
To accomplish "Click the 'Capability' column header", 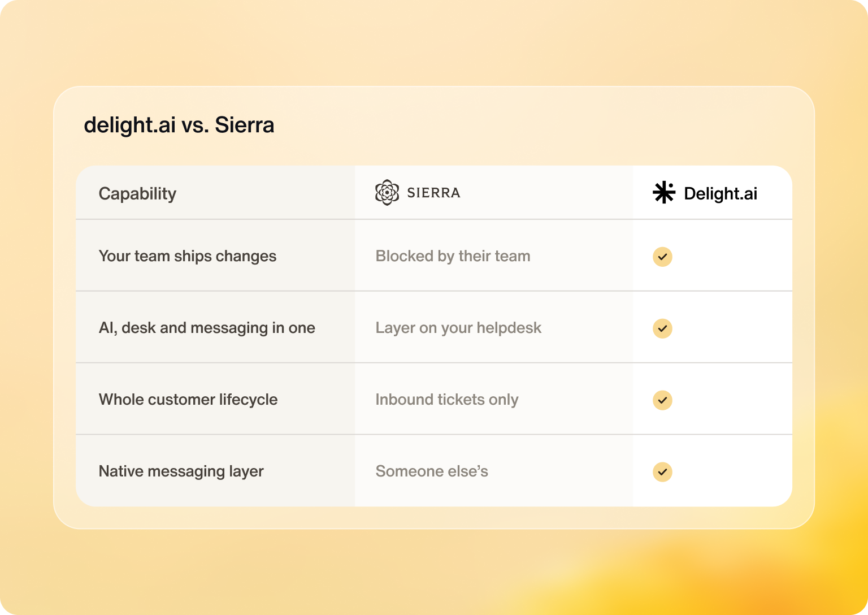I will click(x=138, y=194).
